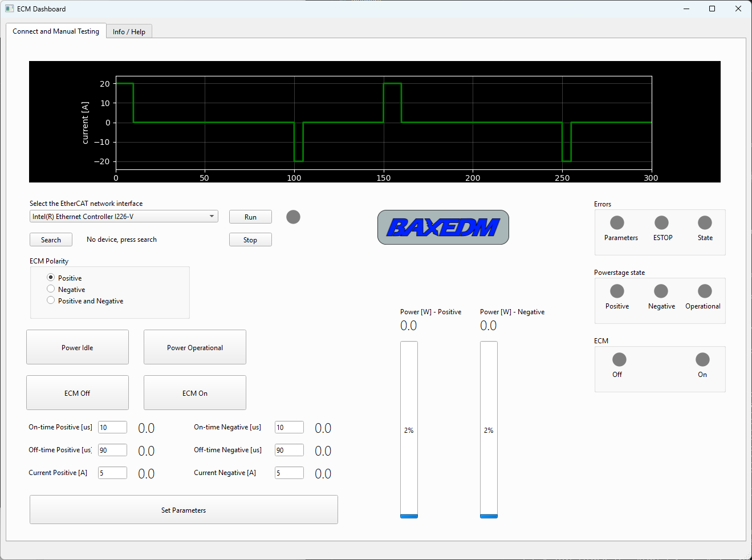Click the Power [W] Positive level slider
The width and height of the screenshot is (752, 560).
coord(409,429)
